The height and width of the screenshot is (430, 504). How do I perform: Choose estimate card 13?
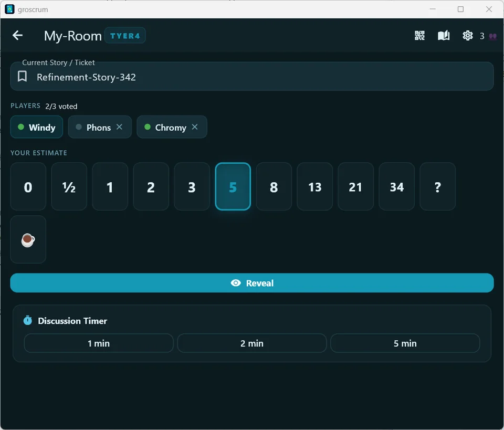tap(314, 186)
